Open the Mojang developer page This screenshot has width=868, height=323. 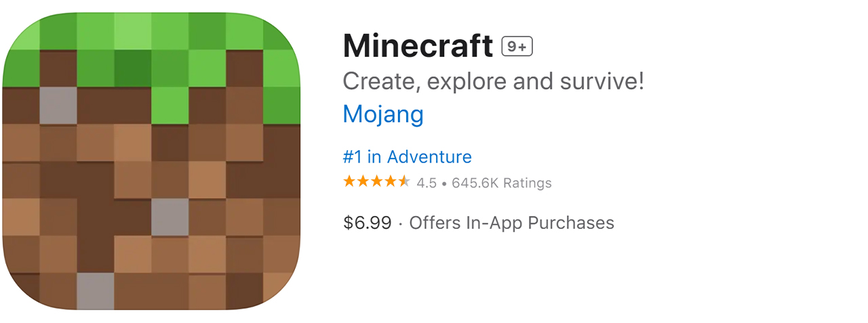pyautogui.click(x=383, y=114)
